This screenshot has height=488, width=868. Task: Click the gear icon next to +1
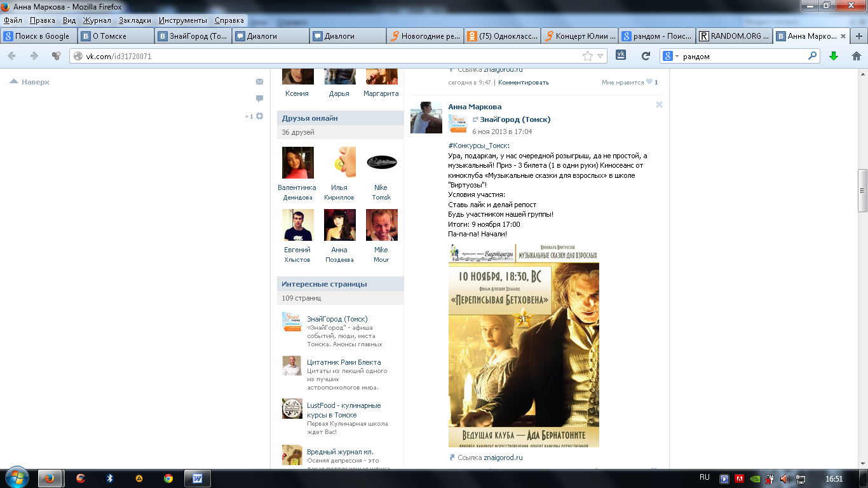pyautogui.click(x=259, y=116)
